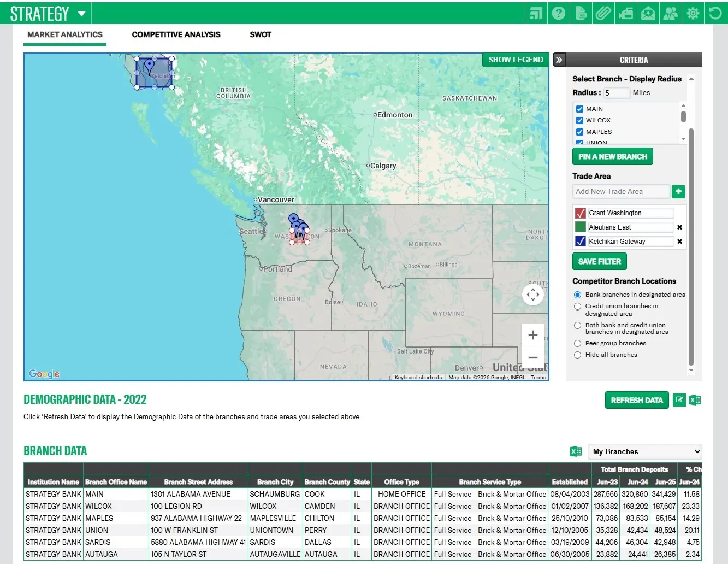The height and width of the screenshot is (564, 728).
Task: Click the blue pin inside Ketchikan trade area
Action: coord(149,67)
